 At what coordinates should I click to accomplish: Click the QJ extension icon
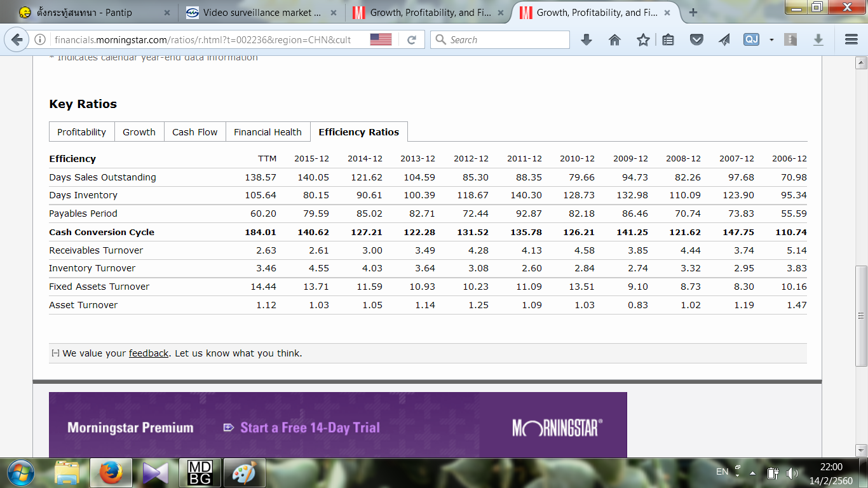752,39
